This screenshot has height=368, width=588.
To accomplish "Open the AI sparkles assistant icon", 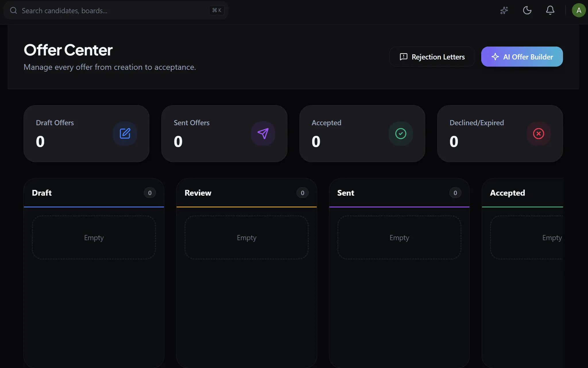I will (504, 11).
